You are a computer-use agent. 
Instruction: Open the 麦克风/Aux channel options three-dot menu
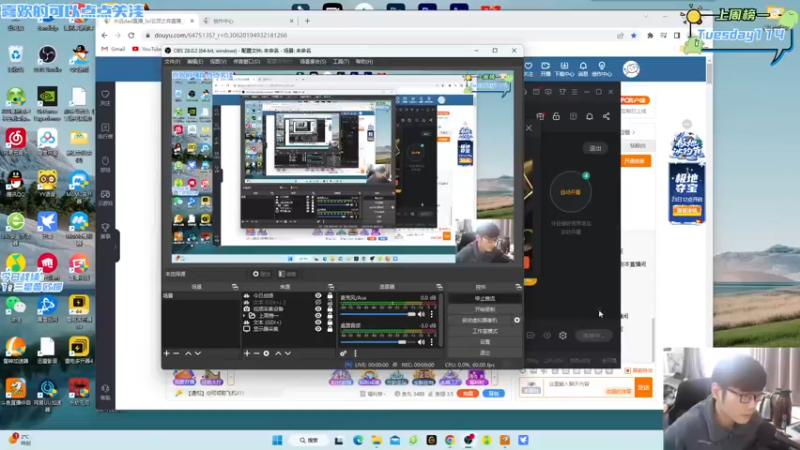click(x=432, y=314)
